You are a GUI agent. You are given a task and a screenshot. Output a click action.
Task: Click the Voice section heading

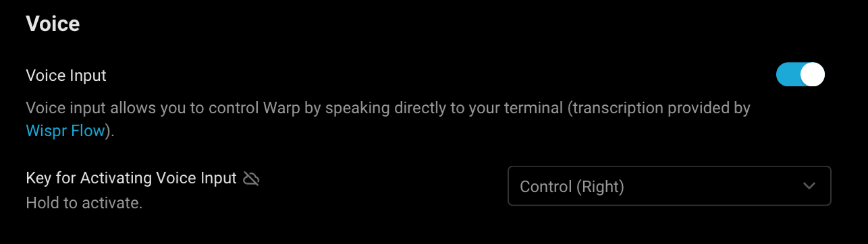click(53, 24)
